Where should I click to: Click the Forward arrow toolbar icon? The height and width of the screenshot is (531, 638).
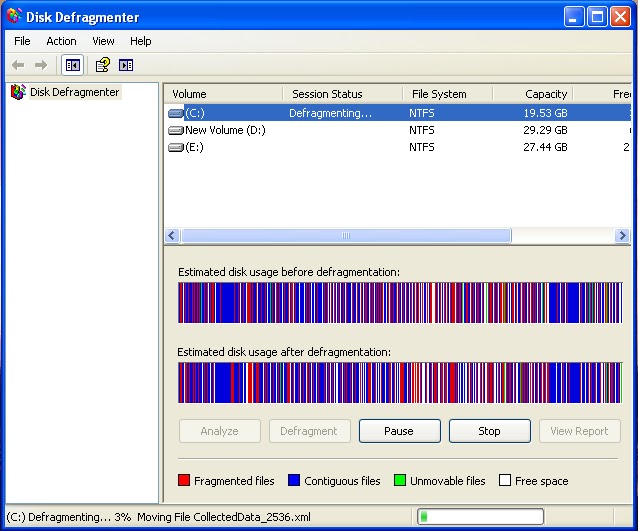pyautogui.click(x=41, y=65)
